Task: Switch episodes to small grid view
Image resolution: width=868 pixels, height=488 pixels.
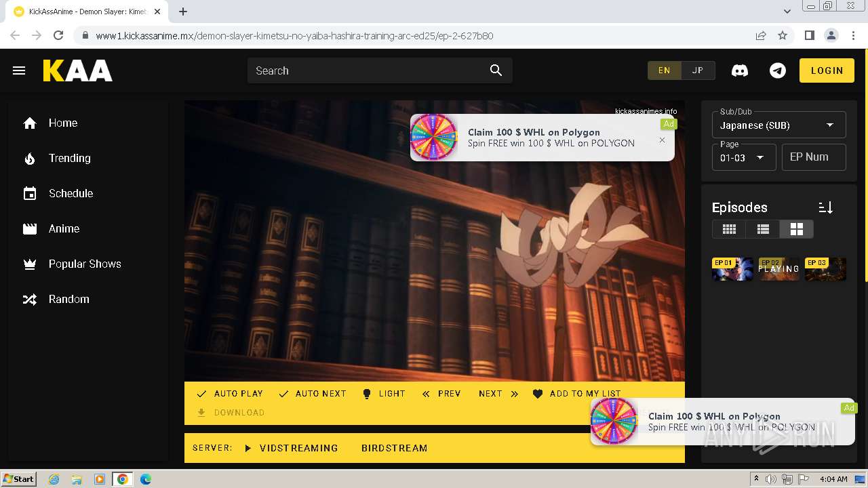Action: [729, 229]
